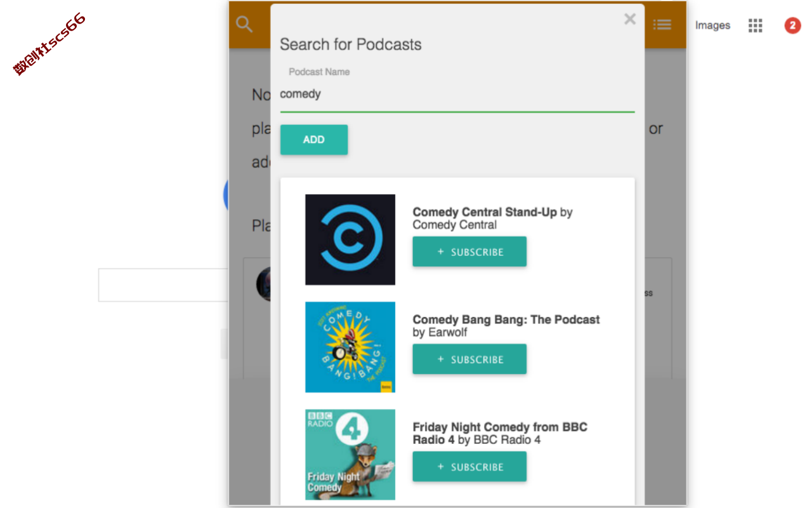
Task: Click the search magnifier icon in orange bar
Action: pos(244,25)
